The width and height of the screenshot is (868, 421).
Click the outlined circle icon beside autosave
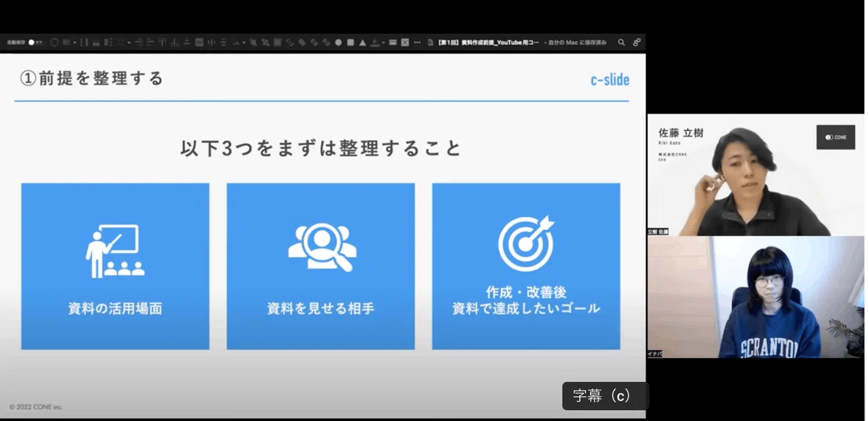click(x=54, y=43)
